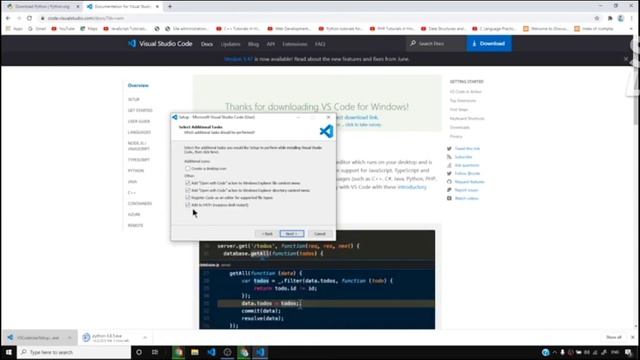Dismiss the version announcement banner
The height and width of the screenshot is (360, 640).
626,59
